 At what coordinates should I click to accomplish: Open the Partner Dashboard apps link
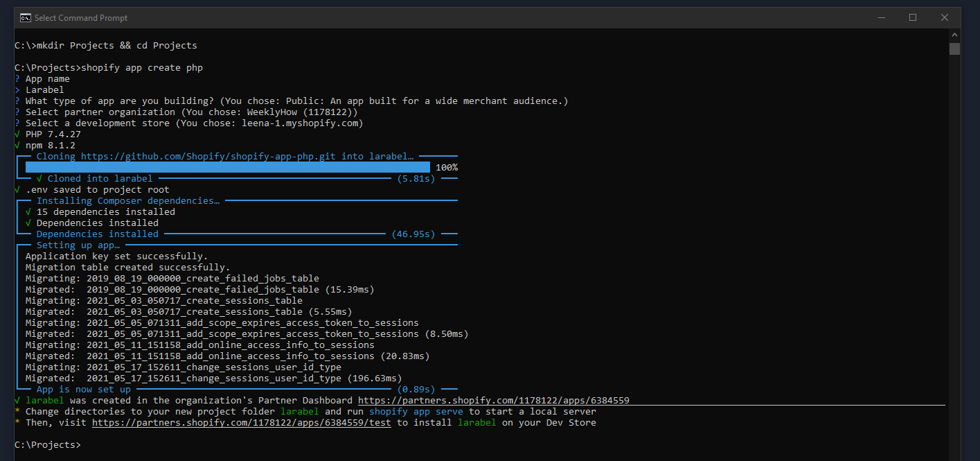(x=493, y=400)
